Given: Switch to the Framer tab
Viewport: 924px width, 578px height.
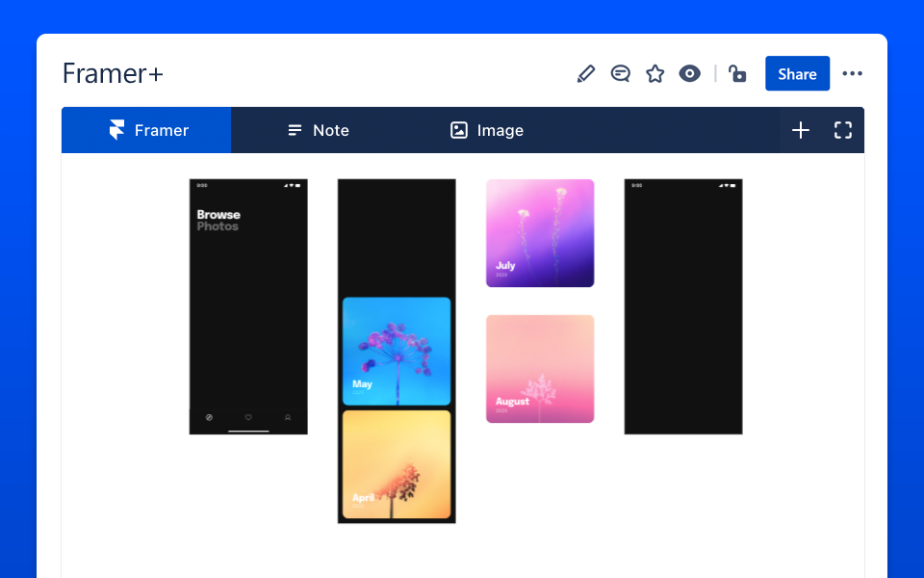Looking at the screenshot, I should (146, 130).
